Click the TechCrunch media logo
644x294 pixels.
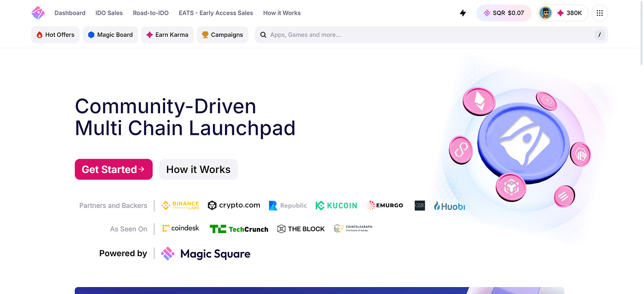point(239,229)
